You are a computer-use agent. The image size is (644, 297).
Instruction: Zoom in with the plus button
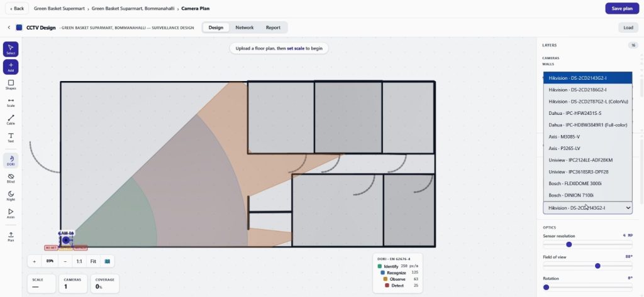35,261
